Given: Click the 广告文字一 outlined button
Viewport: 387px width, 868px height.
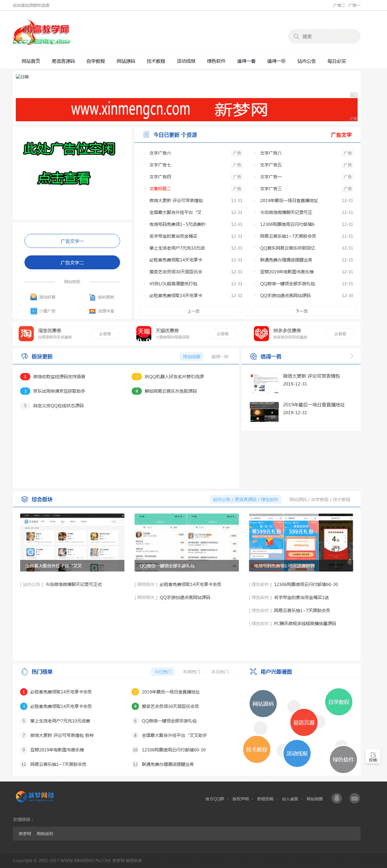Looking at the screenshot, I should point(72,241).
